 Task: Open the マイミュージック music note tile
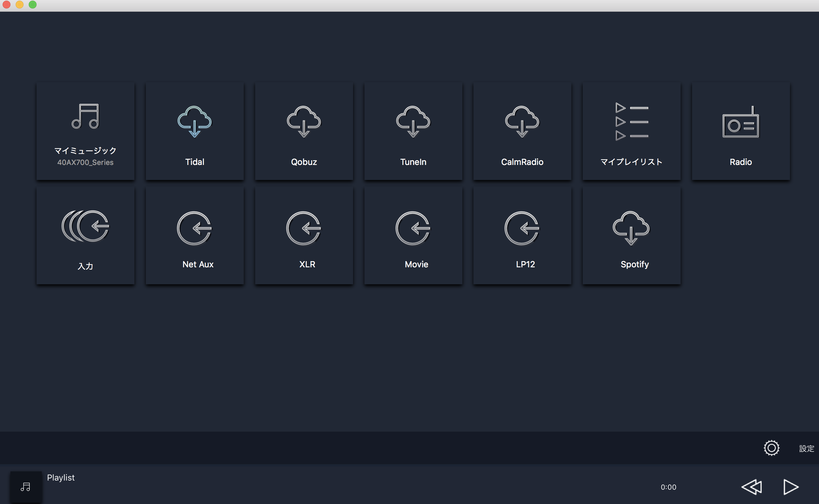tap(85, 131)
